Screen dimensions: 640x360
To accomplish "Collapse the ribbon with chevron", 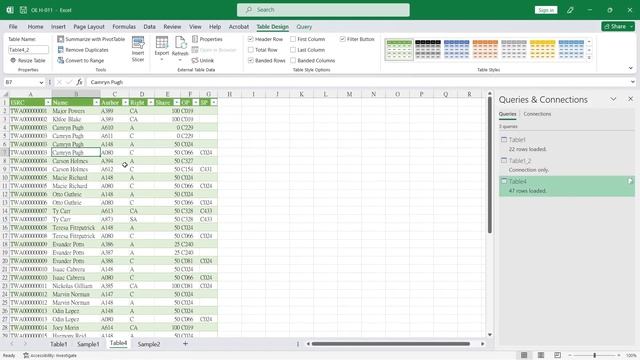I will click(x=631, y=68).
